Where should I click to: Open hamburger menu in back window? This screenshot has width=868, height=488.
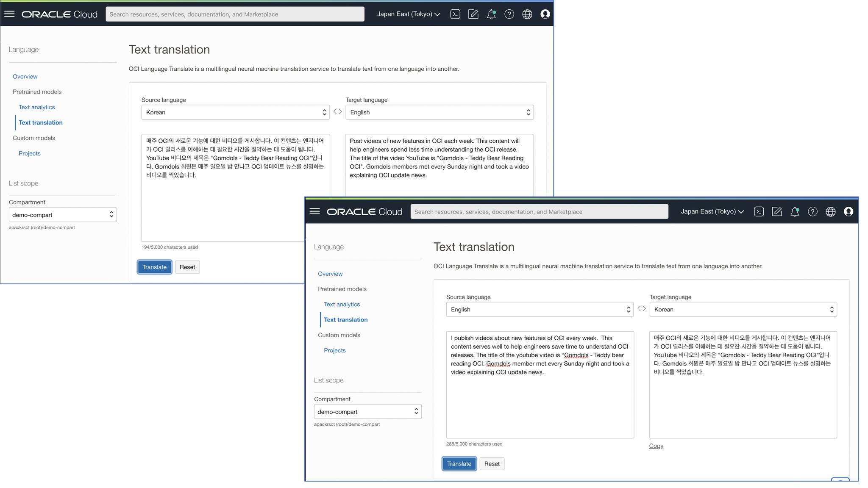[9, 14]
